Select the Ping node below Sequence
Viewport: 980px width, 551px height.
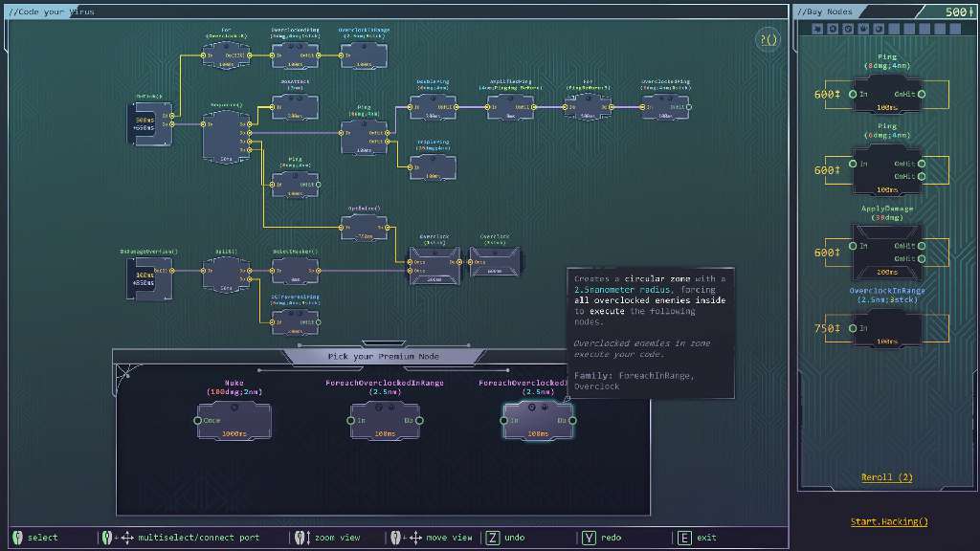coord(295,185)
